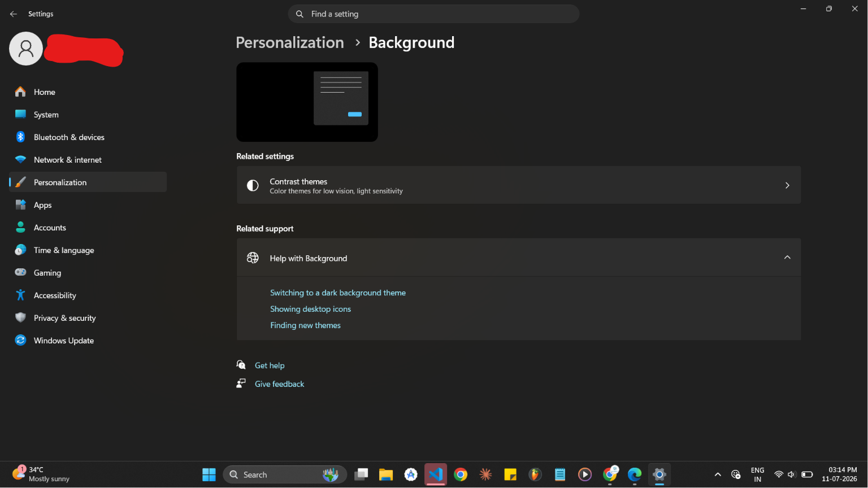868x488 pixels.
Task: Open the weather widget showing 34°C
Action: click(x=41, y=474)
